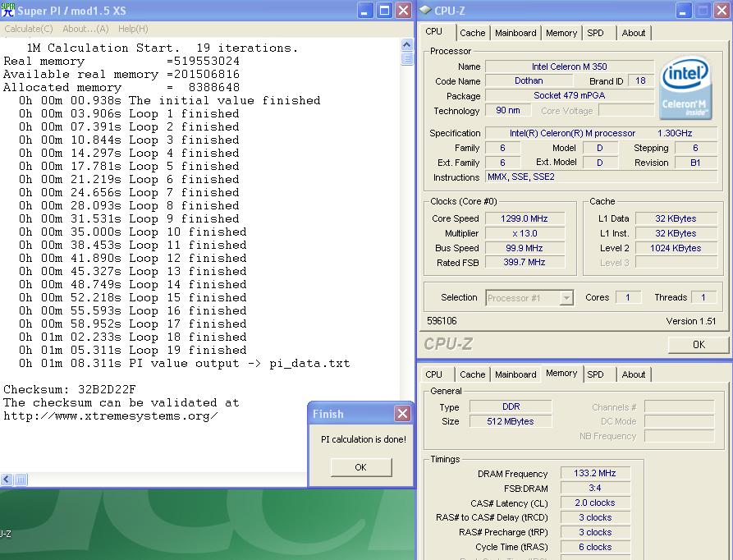The image size is (733, 560).
Task: Click the Dothan code name field
Action: coord(529,80)
